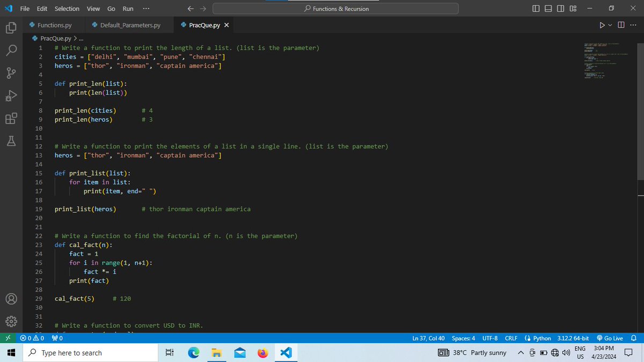The image size is (644, 362).
Task: Click PracQue.py in the breadcrumb
Action: 56,38
